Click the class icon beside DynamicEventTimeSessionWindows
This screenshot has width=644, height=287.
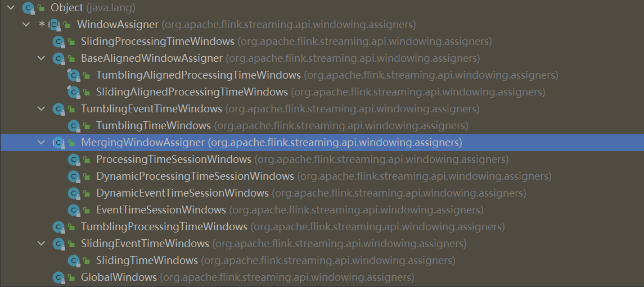(x=73, y=193)
